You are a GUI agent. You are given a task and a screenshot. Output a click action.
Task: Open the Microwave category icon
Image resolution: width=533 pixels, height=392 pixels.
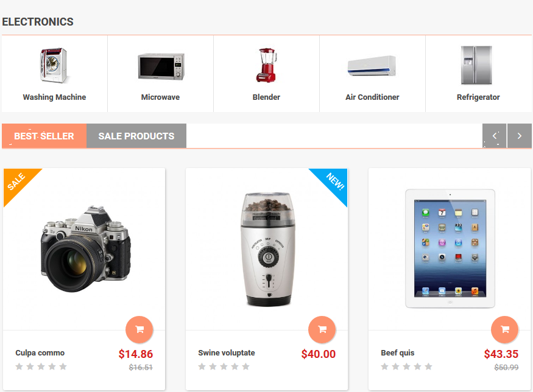[161, 66]
